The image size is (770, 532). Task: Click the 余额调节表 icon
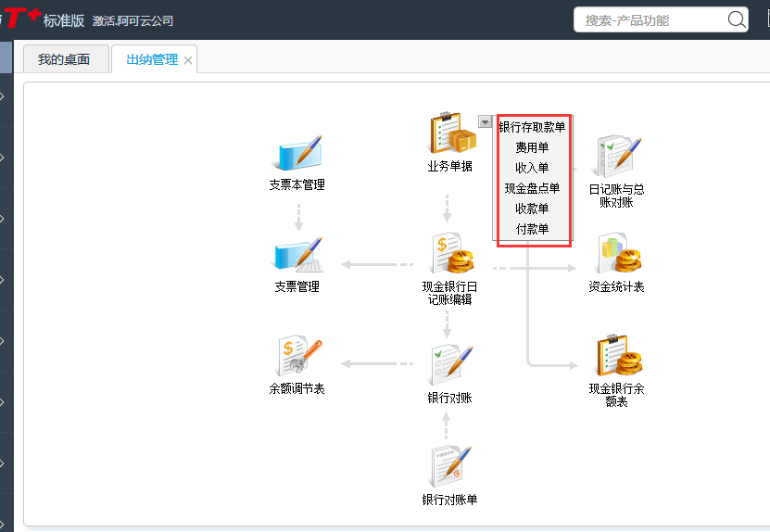pos(297,357)
